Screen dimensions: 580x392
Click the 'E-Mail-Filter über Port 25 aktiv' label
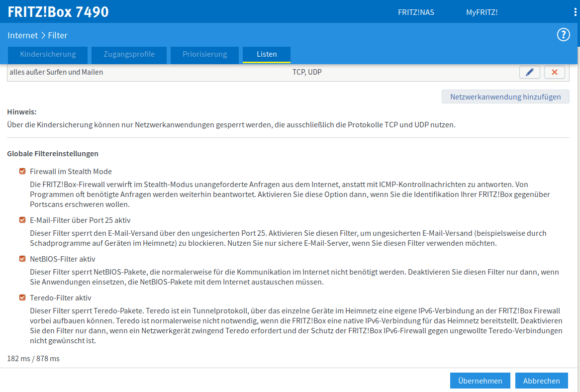80,220
